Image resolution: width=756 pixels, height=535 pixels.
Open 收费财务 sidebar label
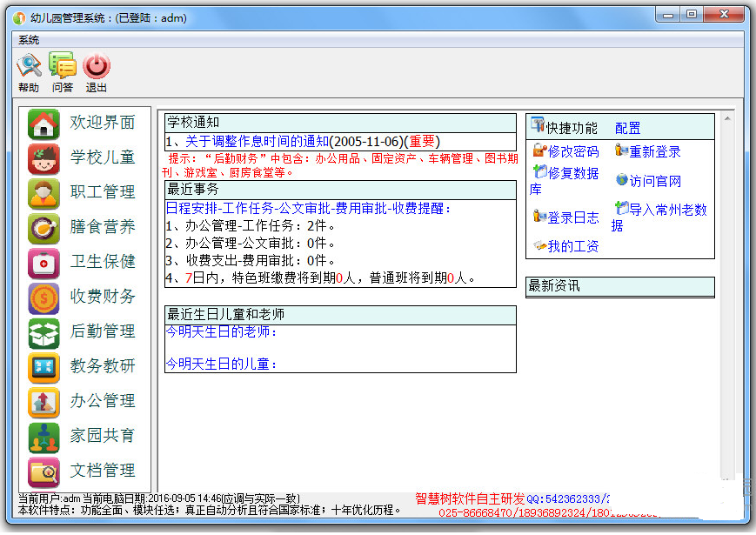tap(102, 296)
